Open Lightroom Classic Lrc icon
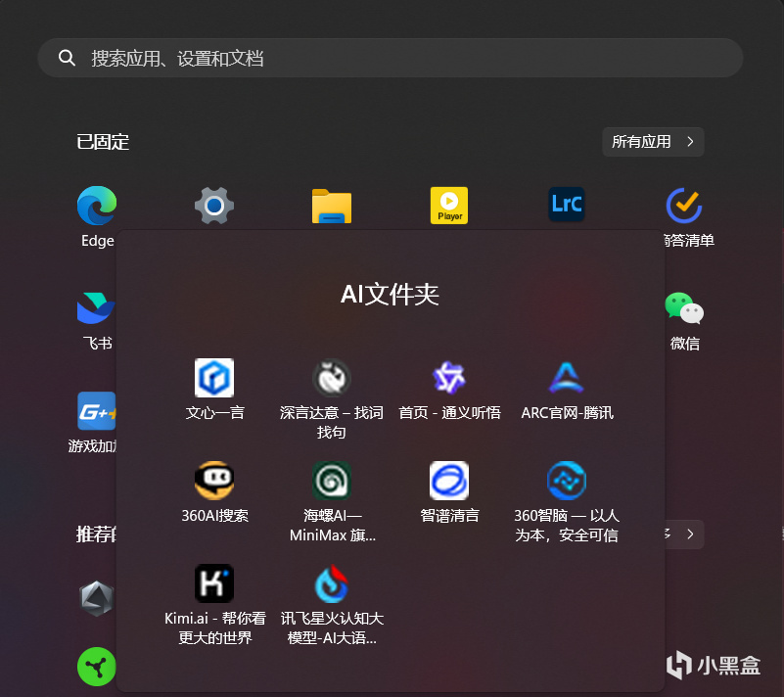This screenshot has width=784, height=697. point(567,204)
